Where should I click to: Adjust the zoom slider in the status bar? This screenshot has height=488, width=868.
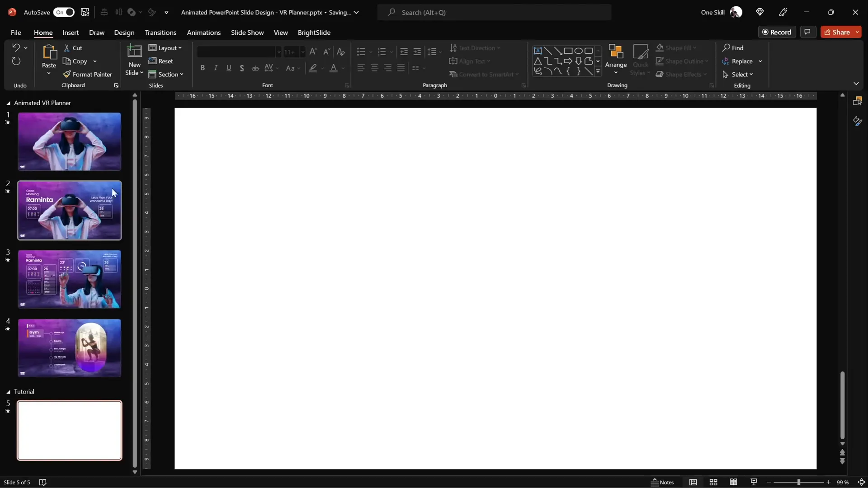point(799,482)
